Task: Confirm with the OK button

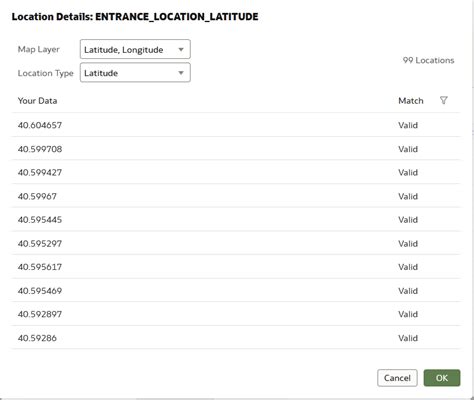Action: tap(442, 378)
